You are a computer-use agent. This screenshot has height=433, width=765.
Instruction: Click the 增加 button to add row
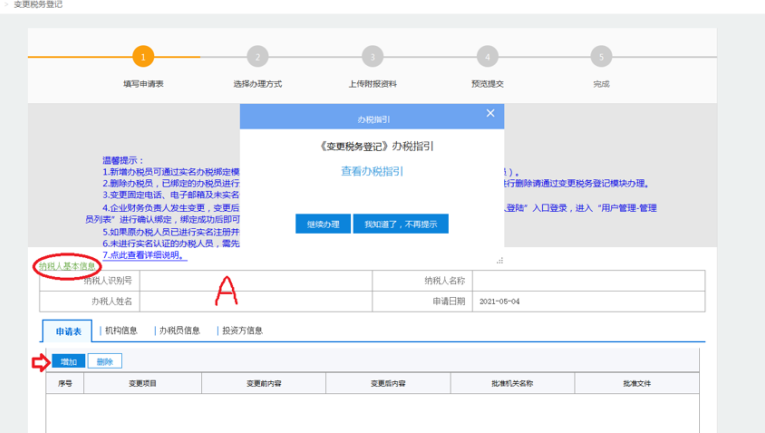tap(68, 361)
